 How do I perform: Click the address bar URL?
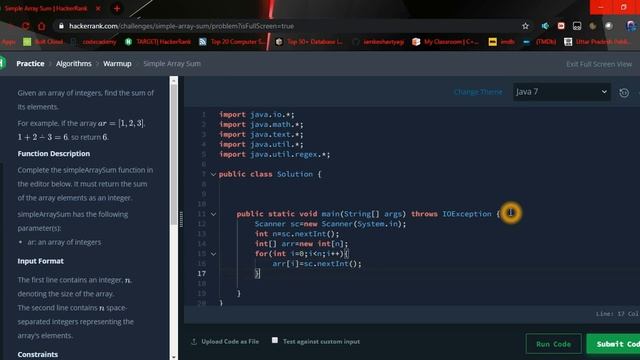[x=181, y=26]
